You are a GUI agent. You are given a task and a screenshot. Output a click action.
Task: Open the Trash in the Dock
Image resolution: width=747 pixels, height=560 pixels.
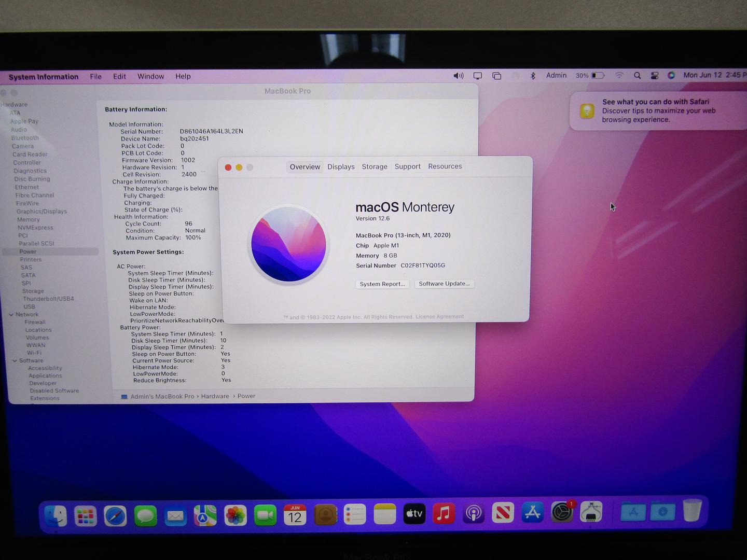tap(692, 510)
